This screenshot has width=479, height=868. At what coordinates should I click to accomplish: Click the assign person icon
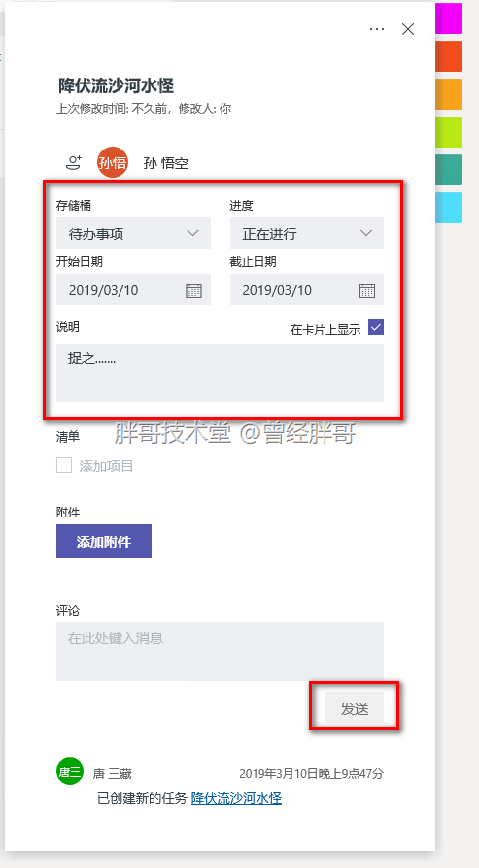pyautogui.click(x=74, y=163)
